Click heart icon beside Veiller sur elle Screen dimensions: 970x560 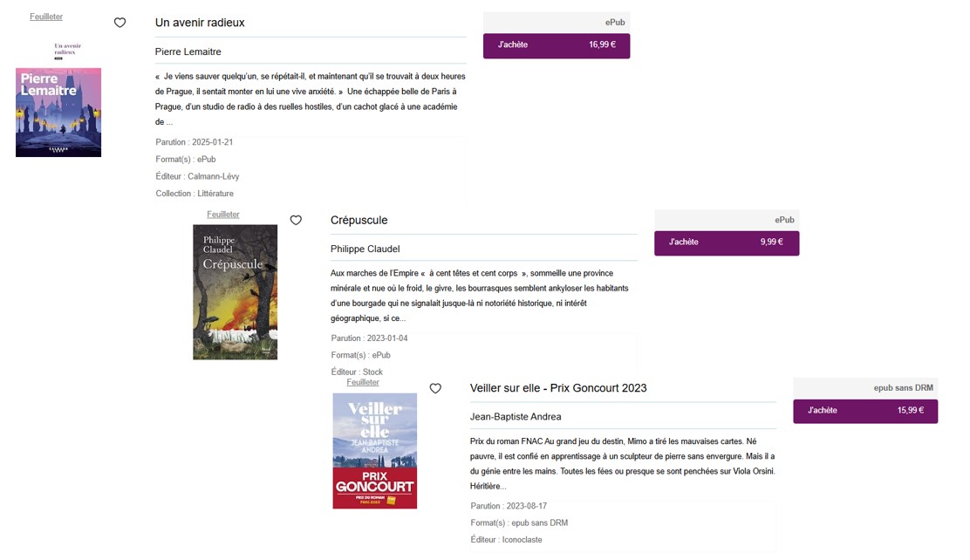[435, 388]
